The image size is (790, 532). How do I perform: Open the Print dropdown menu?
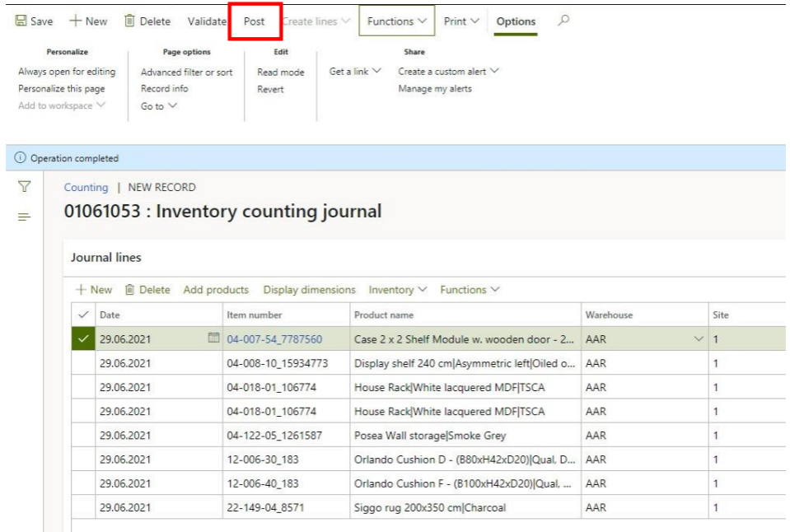[x=461, y=21]
